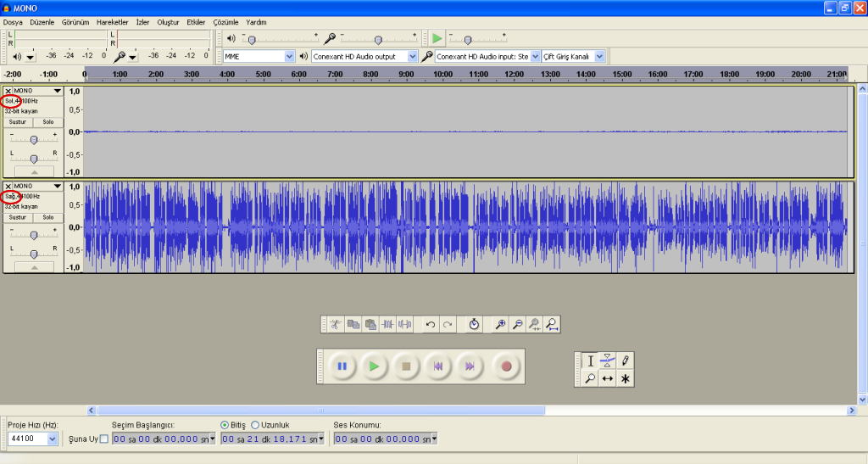Click the Sağ track gain slider
Viewport: 868px width, 464px height.
point(34,235)
